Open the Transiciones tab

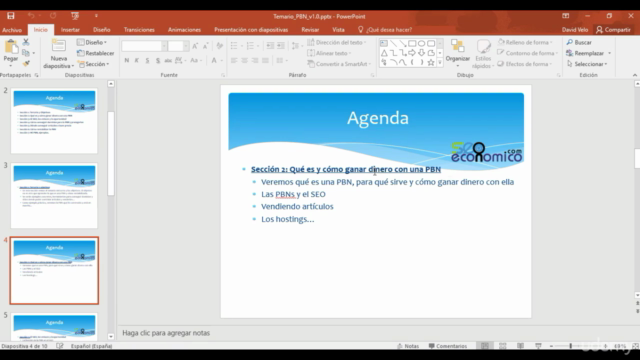click(139, 30)
